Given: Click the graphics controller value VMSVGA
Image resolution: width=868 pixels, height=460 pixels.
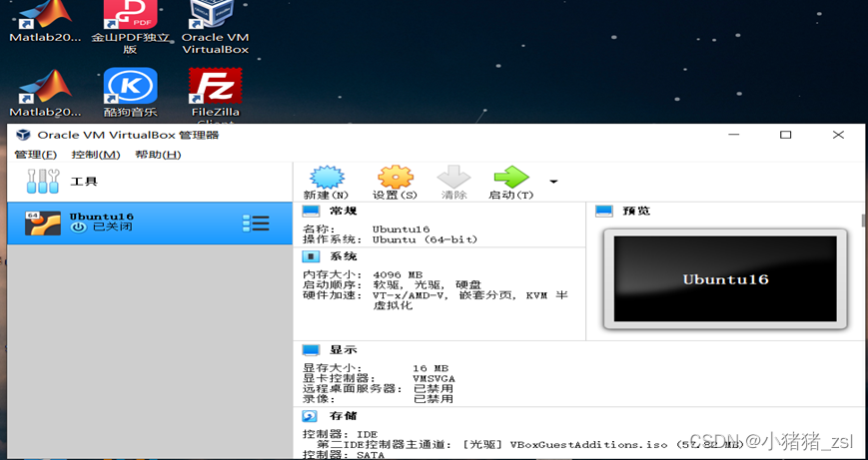Looking at the screenshot, I should 434,379.
